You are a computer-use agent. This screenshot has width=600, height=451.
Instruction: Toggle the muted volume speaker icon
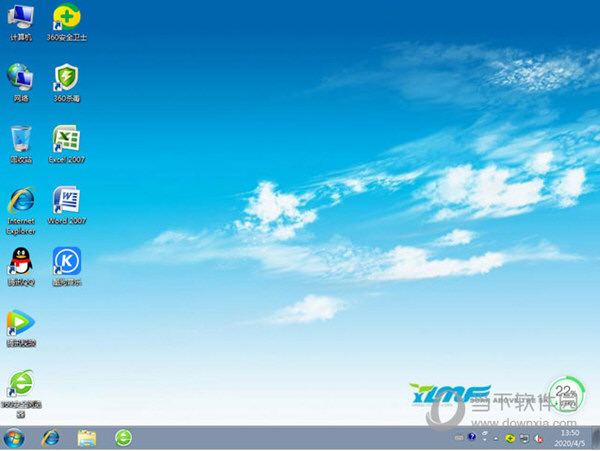click(539, 438)
